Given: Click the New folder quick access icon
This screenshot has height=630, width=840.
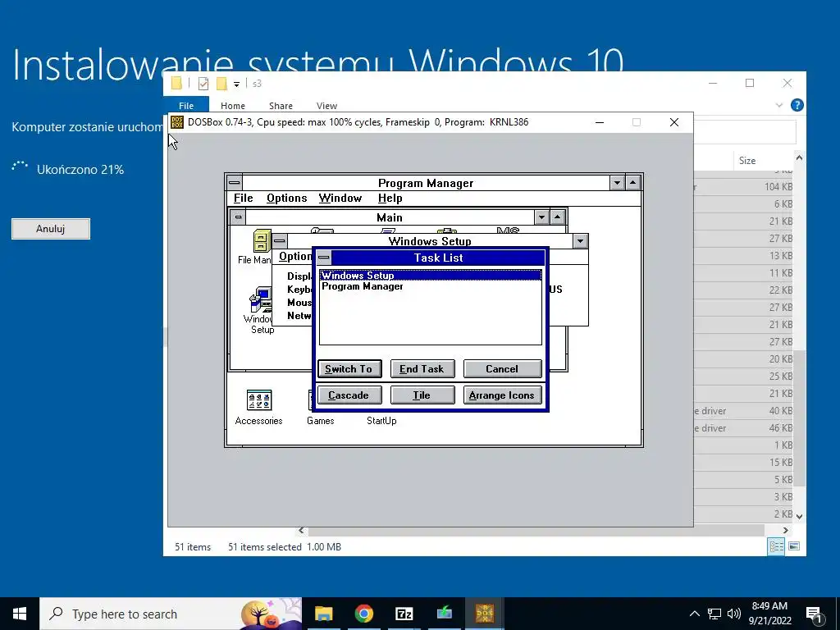Looking at the screenshot, I should click(x=221, y=84).
